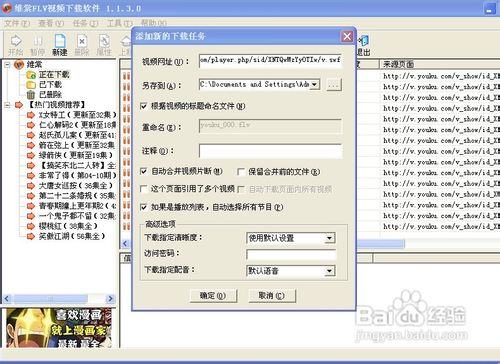
Task: Click the sidebar horizontal scrollbar thumb
Action: [x=51, y=299]
